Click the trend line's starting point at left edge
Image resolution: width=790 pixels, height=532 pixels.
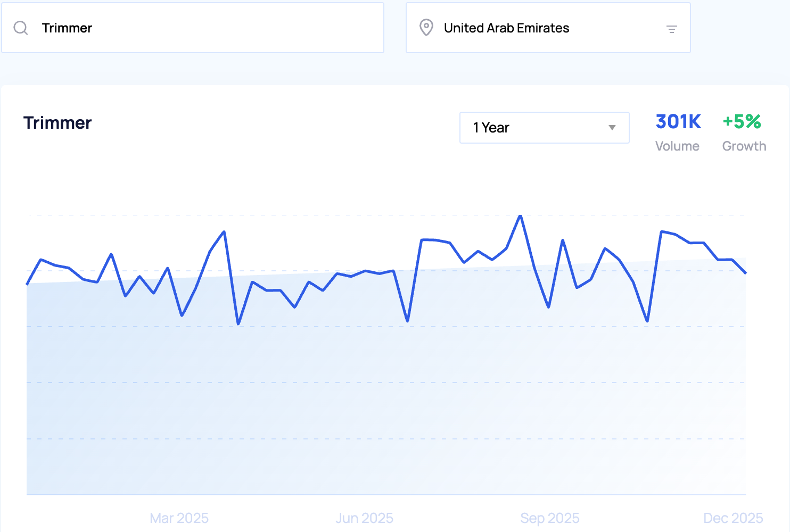click(27, 284)
